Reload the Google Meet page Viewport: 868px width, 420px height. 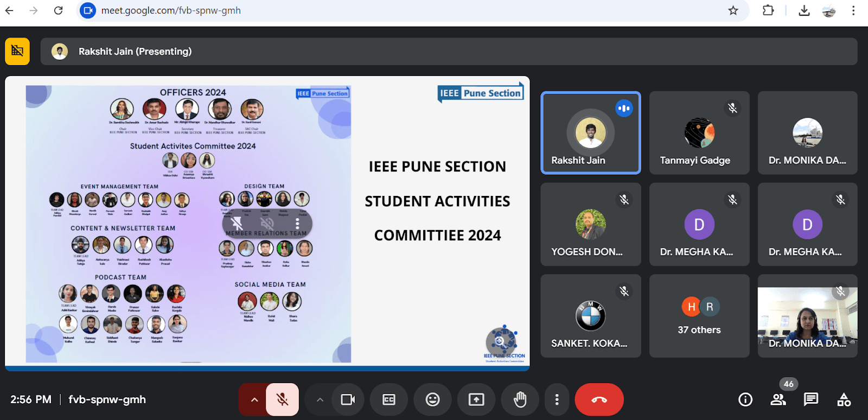(59, 10)
